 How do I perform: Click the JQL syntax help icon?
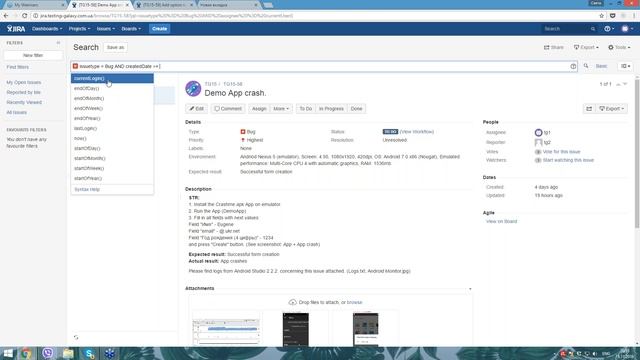[x=573, y=66]
